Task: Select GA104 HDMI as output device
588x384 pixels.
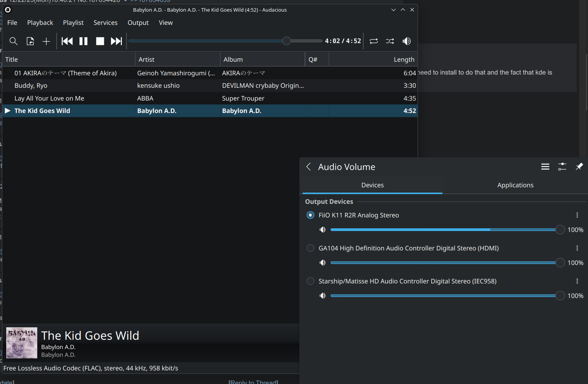Action: [x=310, y=248]
